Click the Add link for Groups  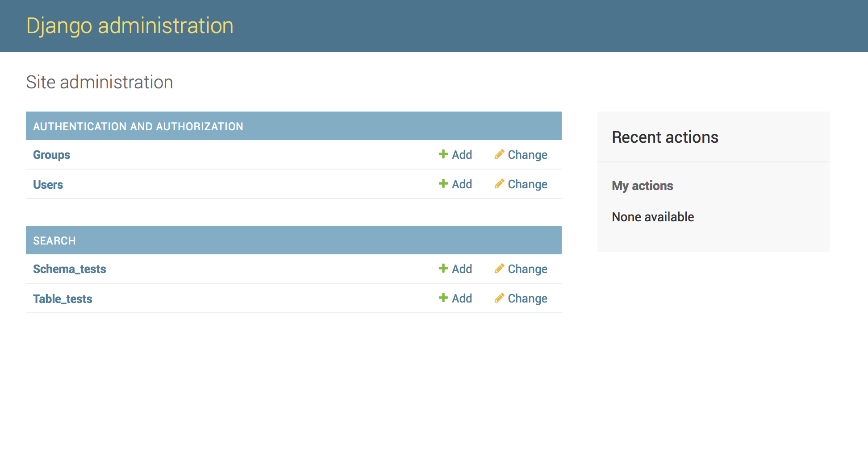click(x=462, y=154)
